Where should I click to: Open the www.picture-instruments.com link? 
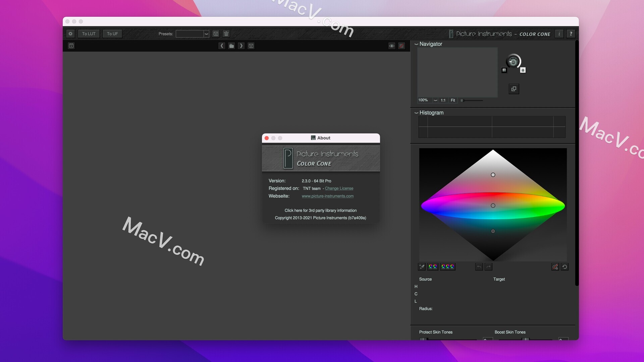click(x=328, y=196)
